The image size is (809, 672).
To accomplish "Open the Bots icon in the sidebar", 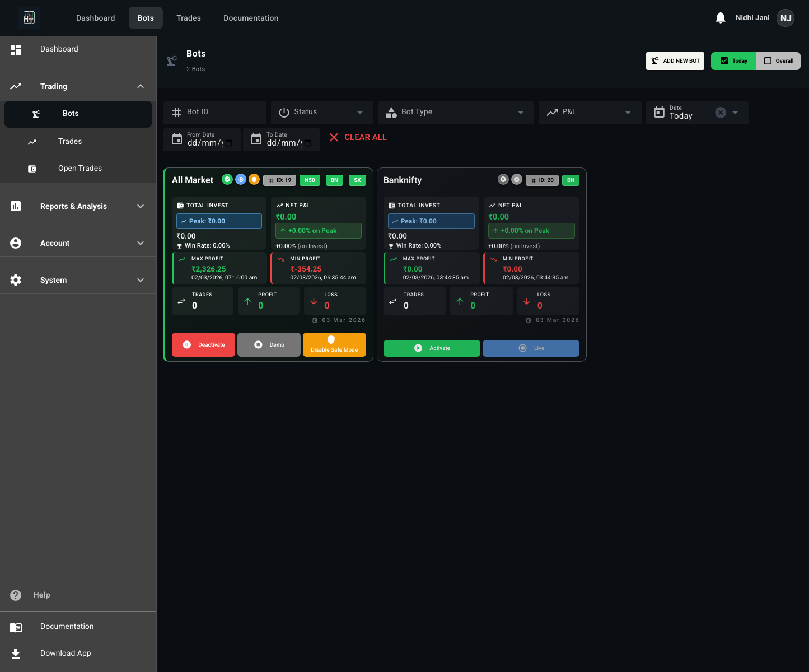I will click(x=36, y=114).
